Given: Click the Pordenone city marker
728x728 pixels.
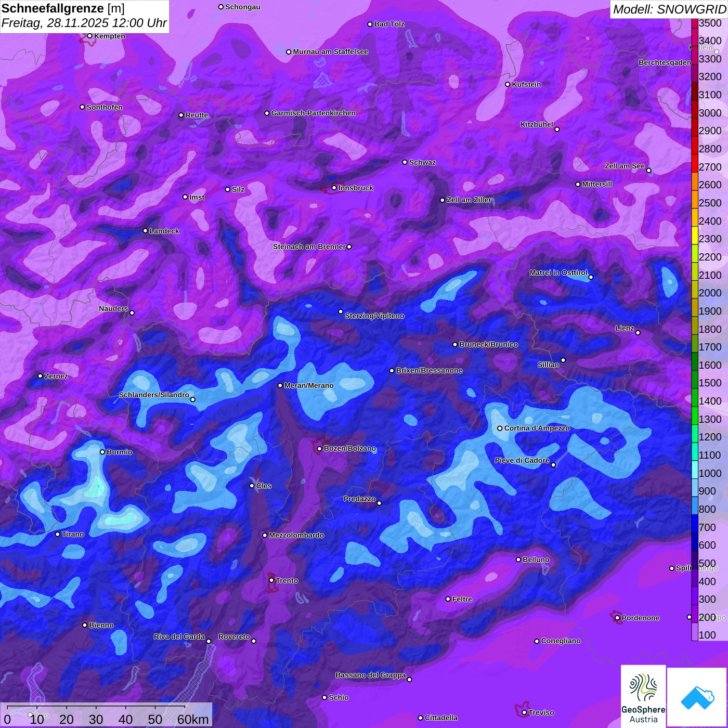Looking at the screenshot, I should (x=617, y=618).
